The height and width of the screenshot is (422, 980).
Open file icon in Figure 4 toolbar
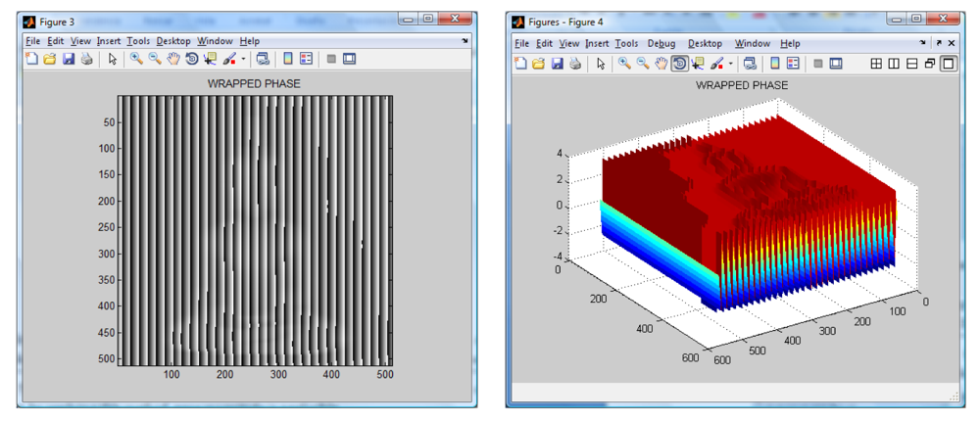pyautogui.click(x=539, y=64)
